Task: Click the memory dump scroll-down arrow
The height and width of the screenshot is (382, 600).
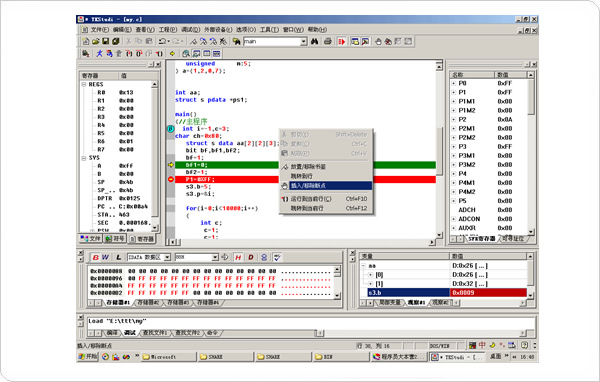Action: [337, 296]
